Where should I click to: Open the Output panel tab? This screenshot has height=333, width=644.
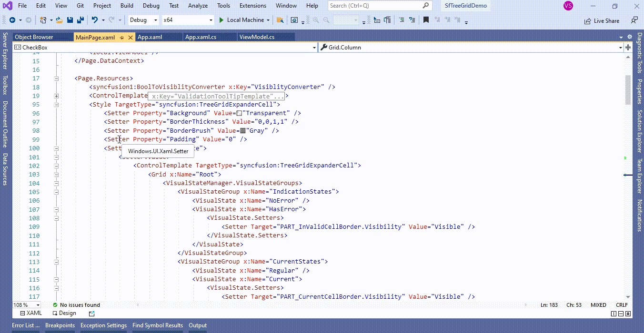click(x=198, y=325)
